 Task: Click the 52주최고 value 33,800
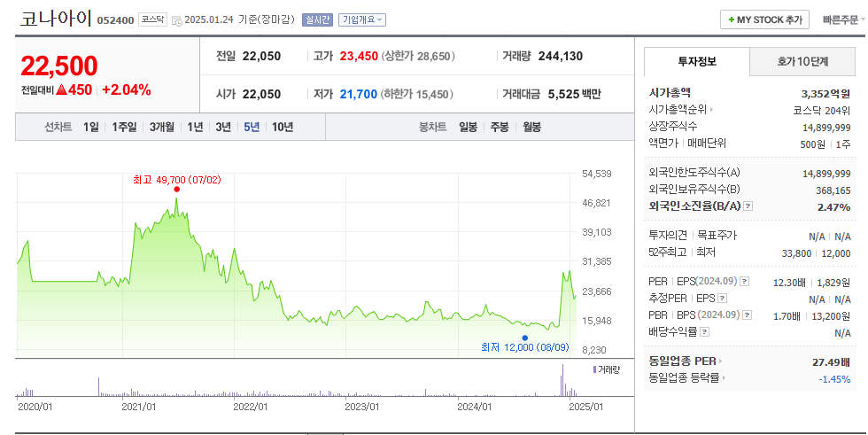click(796, 253)
